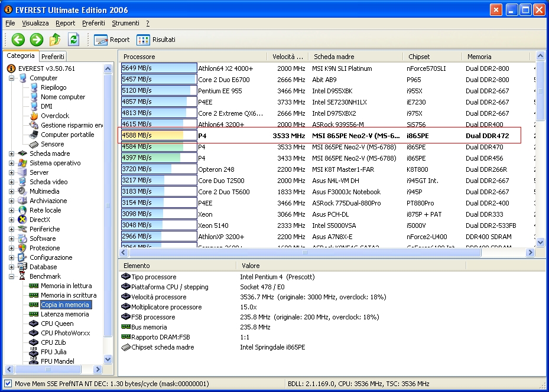Select the Gestione risparmio energia icon
Screen dimensions: 549x392
click(x=34, y=125)
